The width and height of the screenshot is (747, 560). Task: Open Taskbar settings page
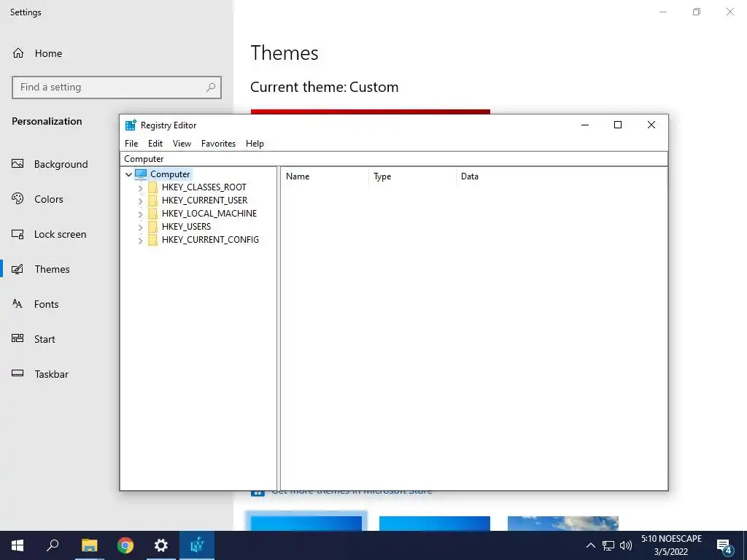40,374
